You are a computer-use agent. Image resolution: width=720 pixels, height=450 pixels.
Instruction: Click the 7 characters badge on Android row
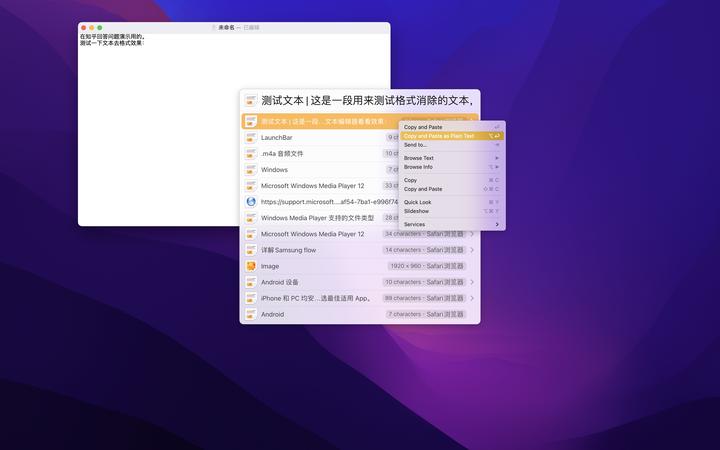click(426, 314)
